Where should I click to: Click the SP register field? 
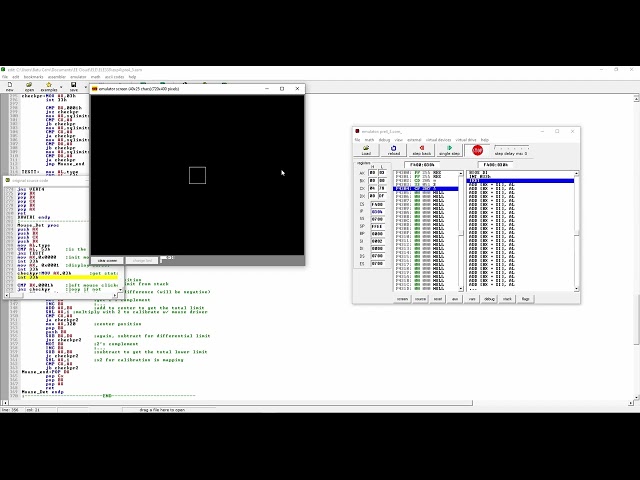coord(377,227)
